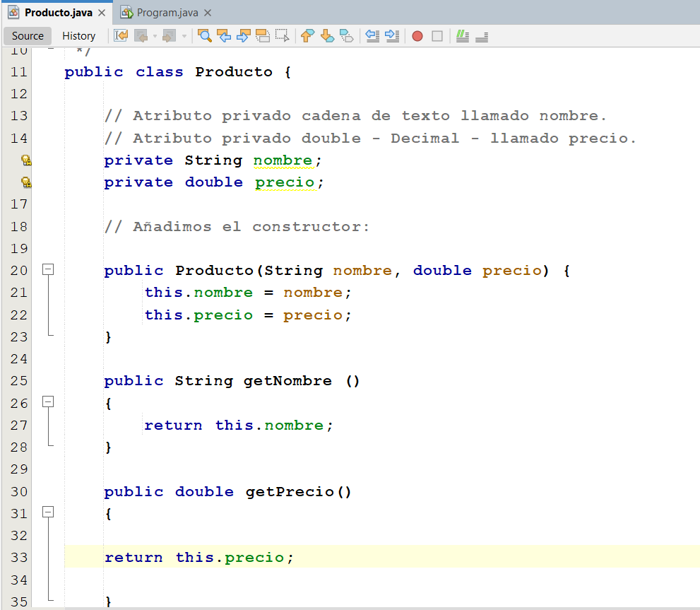Click the Jump to Last Edit Location icon

[x=120, y=36]
